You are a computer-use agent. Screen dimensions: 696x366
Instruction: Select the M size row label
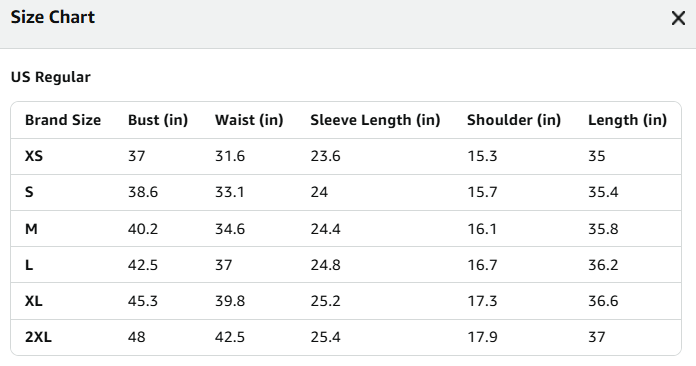tap(31, 229)
